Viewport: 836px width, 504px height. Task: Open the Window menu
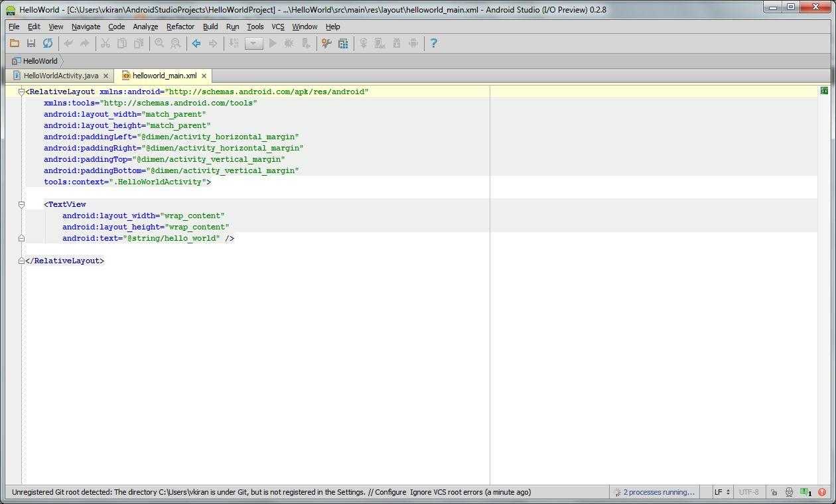305,27
